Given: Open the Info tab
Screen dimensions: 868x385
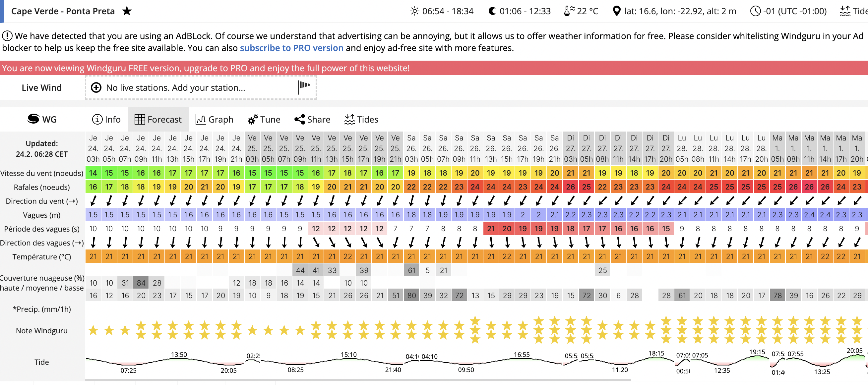Looking at the screenshot, I should (106, 119).
